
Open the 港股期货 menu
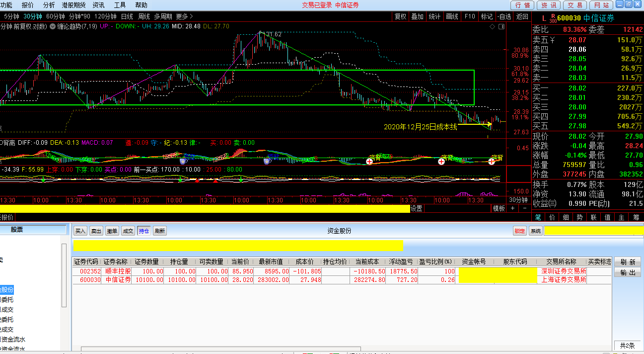point(73,5)
